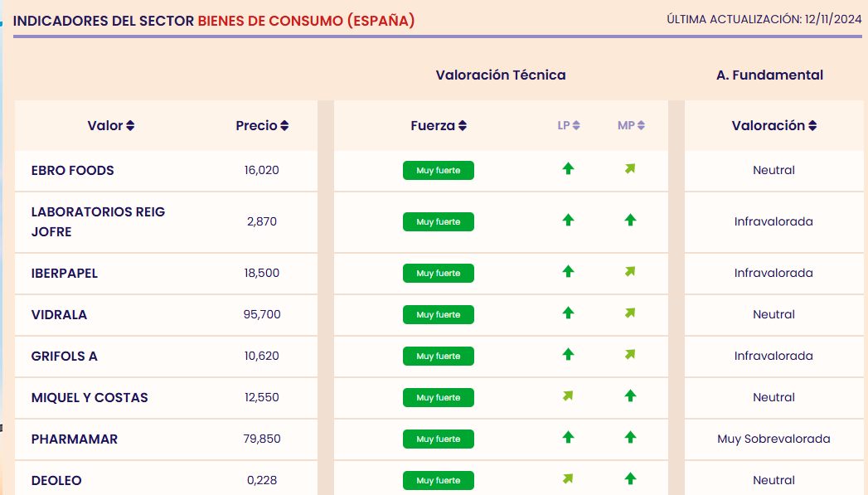
Task: Click EBRO FOODS long-term up arrow
Action: pyautogui.click(x=568, y=169)
